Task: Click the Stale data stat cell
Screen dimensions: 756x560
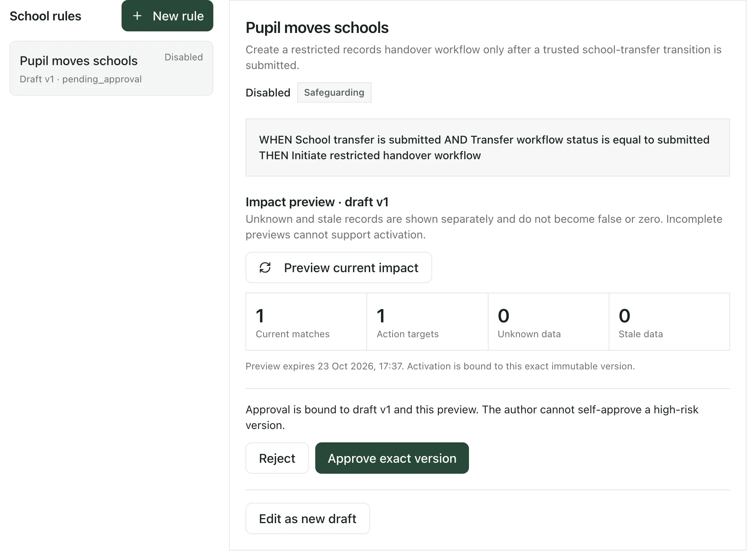Action: pos(669,322)
